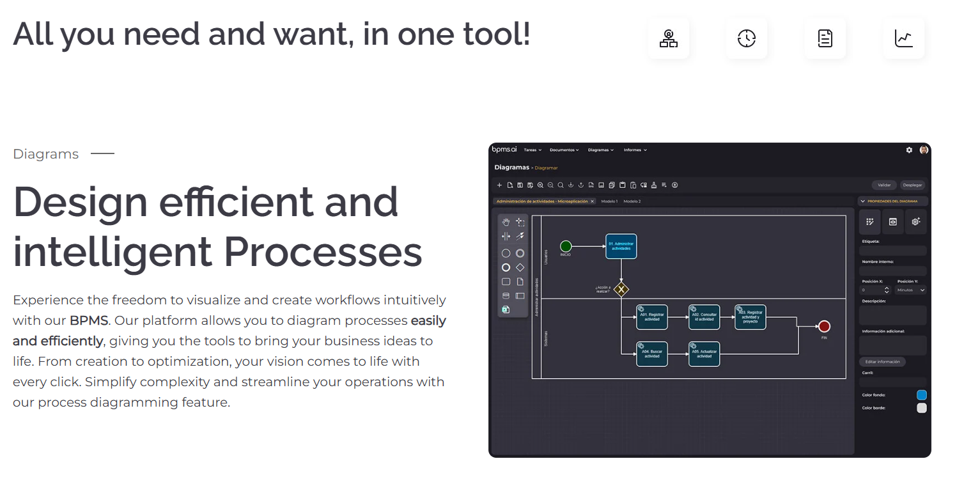Screen dimensions: 980x477
Task: Open the Diagramas menu
Action: pos(601,150)
